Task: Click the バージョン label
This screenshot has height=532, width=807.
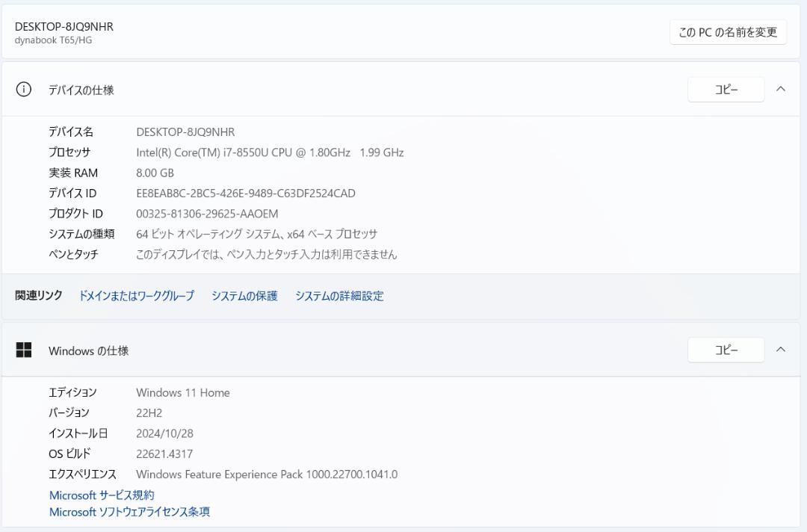Action: 69,412
